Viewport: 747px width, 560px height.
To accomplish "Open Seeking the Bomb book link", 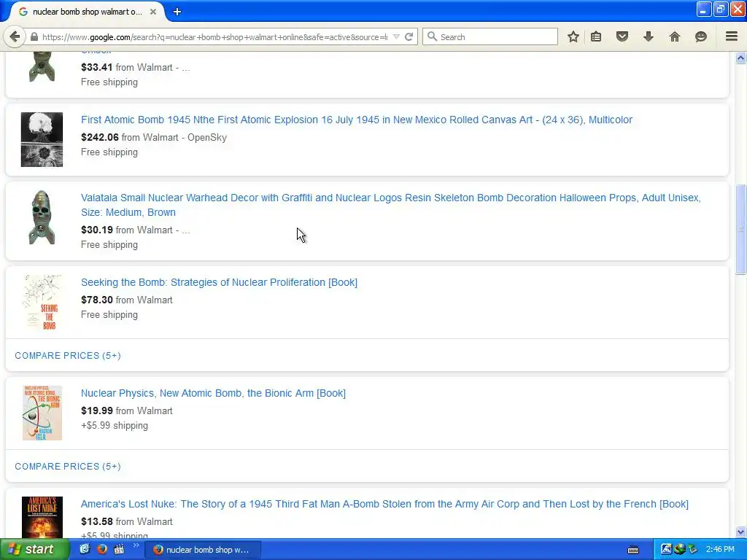I will coord(219,282).
